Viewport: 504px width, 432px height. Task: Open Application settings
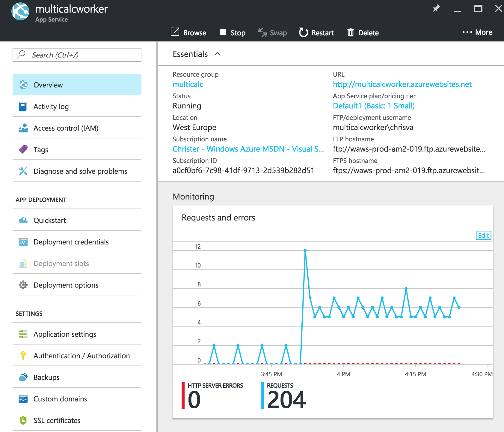point(77,334)
